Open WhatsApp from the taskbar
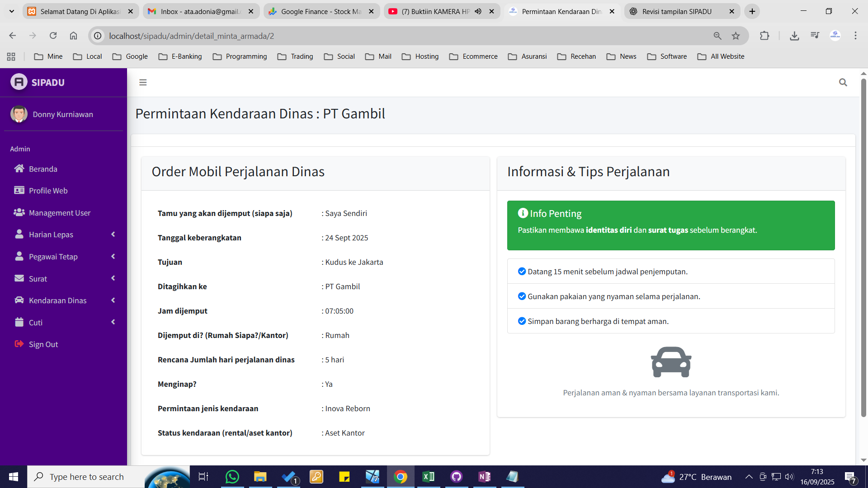This screenshot has height=488, width=868. click(232, 477)
